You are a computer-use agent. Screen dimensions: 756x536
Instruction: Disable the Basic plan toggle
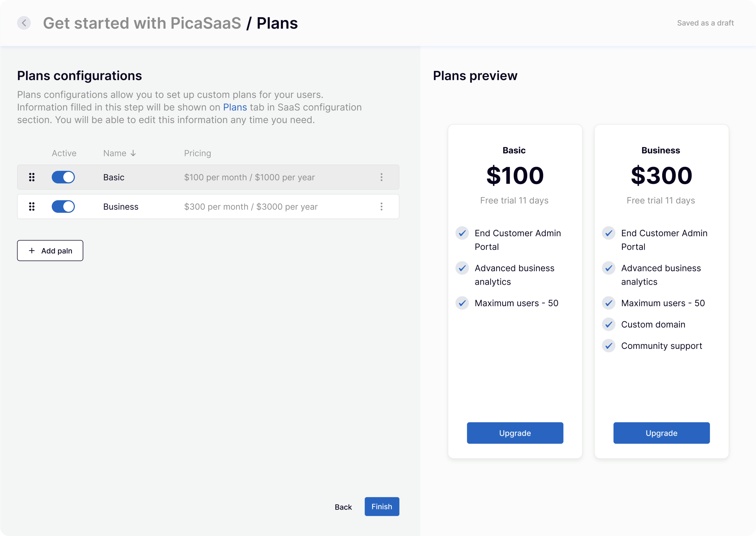point(63,177)
